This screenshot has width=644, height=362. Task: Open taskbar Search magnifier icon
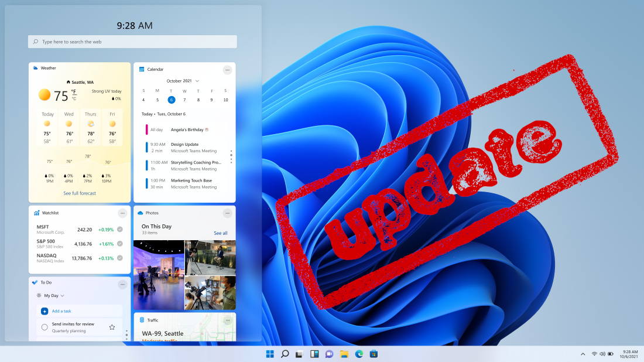click(x=285, y=354)
